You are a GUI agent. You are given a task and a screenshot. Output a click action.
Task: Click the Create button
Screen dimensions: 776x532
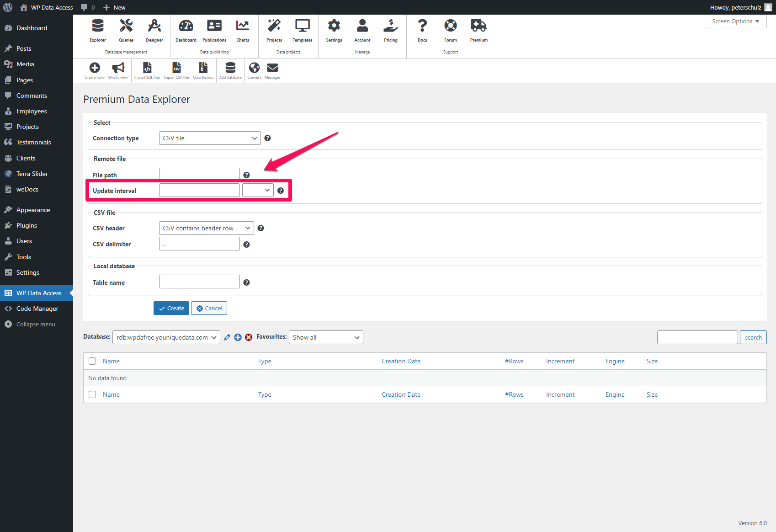point(171,308)
